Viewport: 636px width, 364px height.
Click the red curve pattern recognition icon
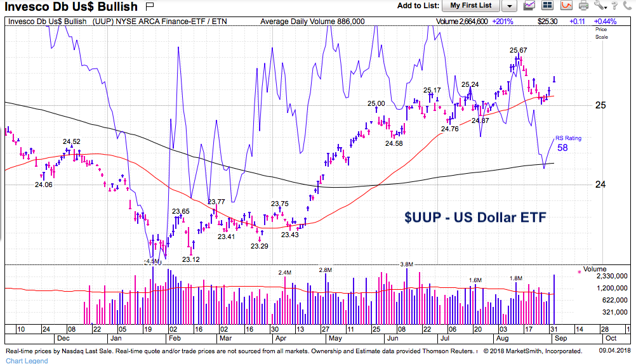[566, 5]
